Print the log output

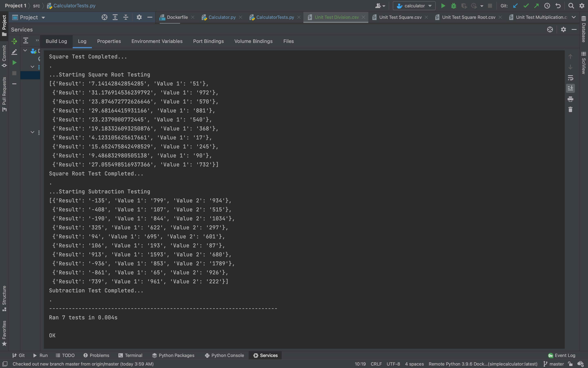[x=570, y=99]
